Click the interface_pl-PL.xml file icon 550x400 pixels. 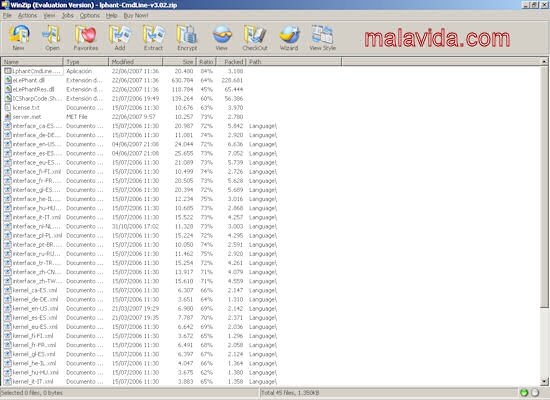click(8, 235)
